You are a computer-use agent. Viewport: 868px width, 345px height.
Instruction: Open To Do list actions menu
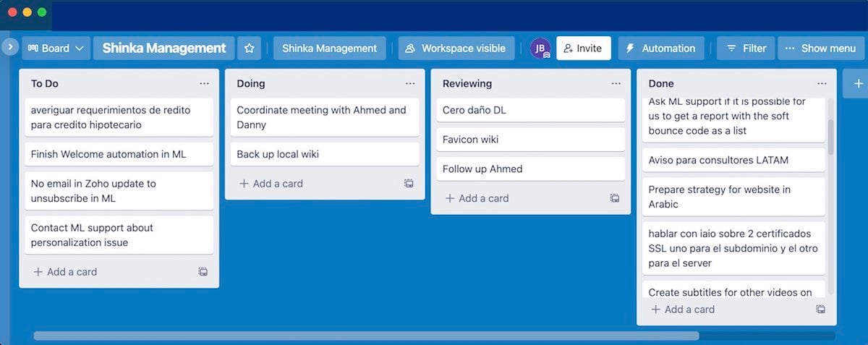204,84
